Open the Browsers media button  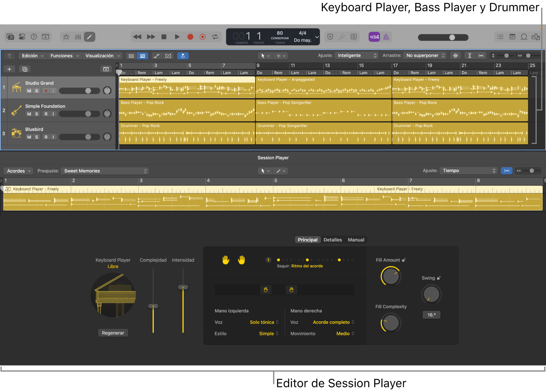(x=536, y=37)
